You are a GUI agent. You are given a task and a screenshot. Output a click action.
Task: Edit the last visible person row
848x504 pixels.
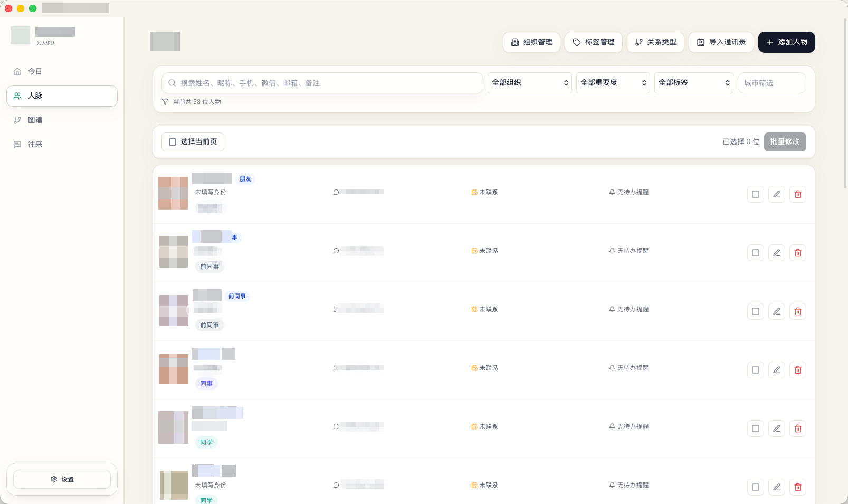777,487
